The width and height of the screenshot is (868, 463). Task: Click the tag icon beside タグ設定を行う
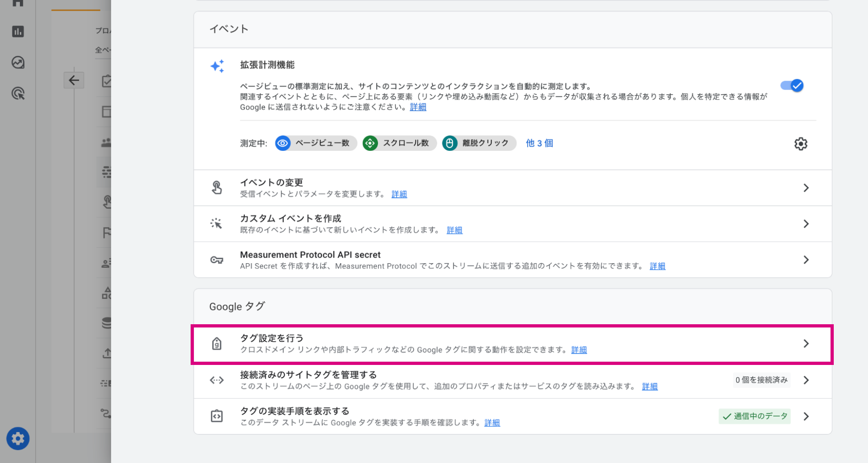tap(217, 344)
